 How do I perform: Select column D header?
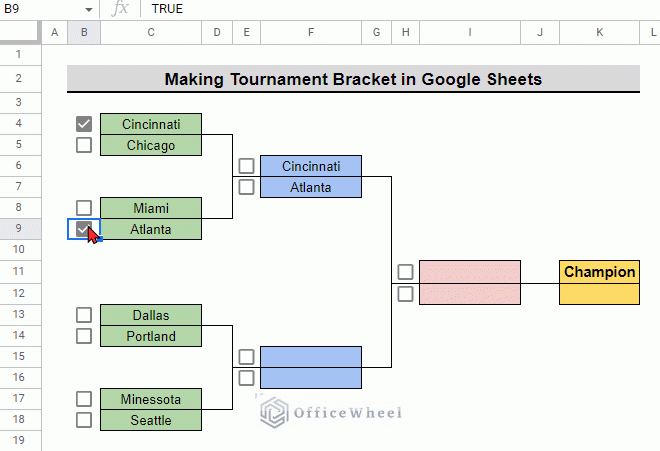[x=217, y=32]
